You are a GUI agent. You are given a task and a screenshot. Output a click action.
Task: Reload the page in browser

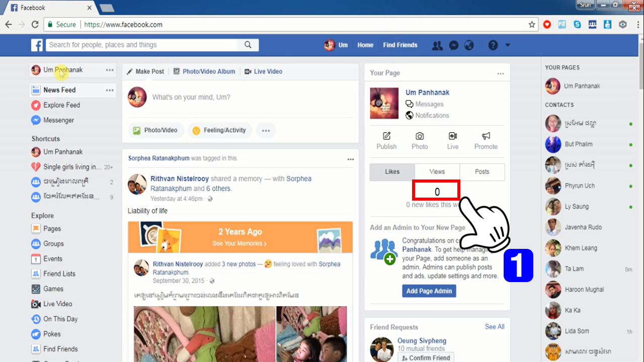pyautogui.click(x=35, y=24)
